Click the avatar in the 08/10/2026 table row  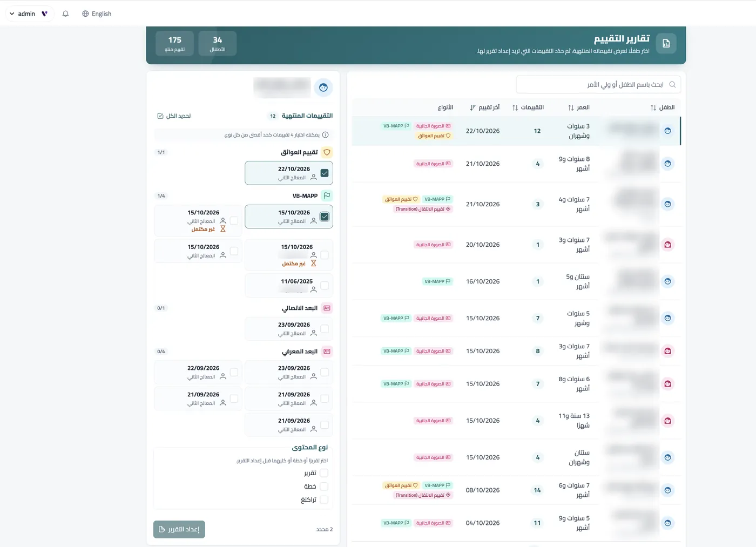click(668, 490)
